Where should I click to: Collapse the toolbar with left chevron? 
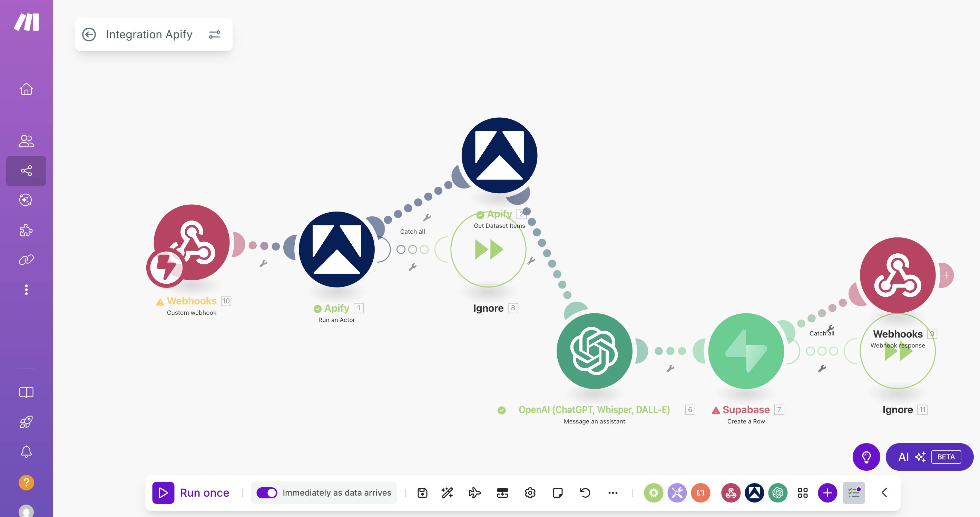[884, 492]
